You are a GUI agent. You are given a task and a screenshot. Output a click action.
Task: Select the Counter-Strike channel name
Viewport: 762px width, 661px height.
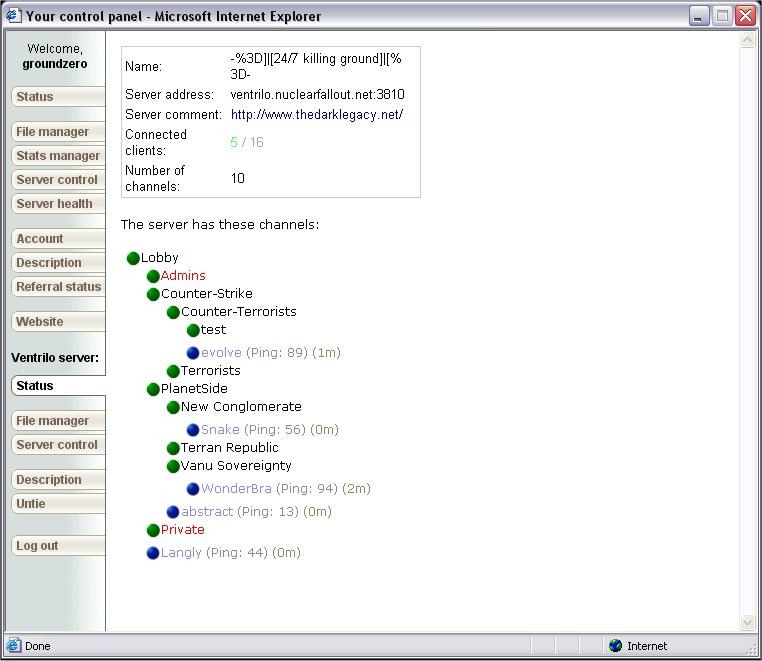tap(207, 294)
